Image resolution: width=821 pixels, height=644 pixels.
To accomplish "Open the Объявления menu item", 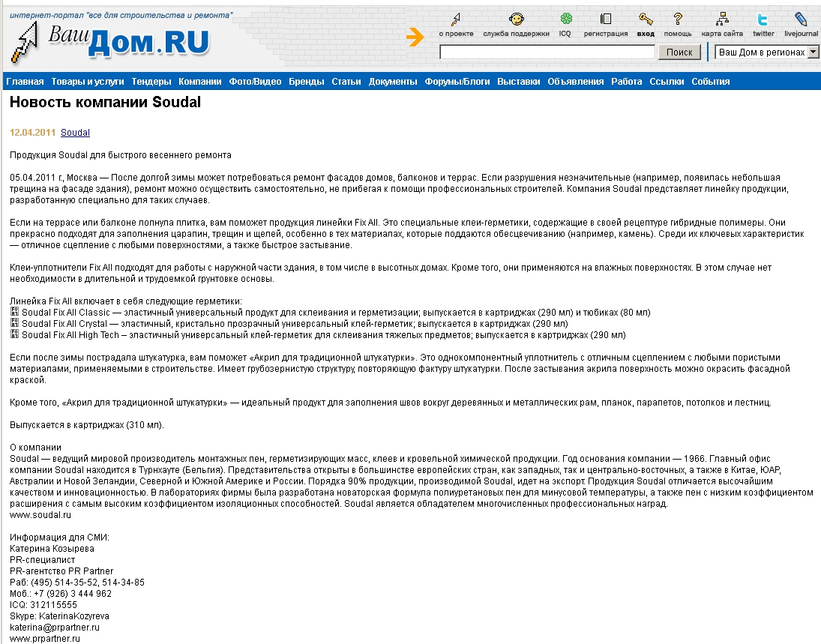I will (575, 82).
